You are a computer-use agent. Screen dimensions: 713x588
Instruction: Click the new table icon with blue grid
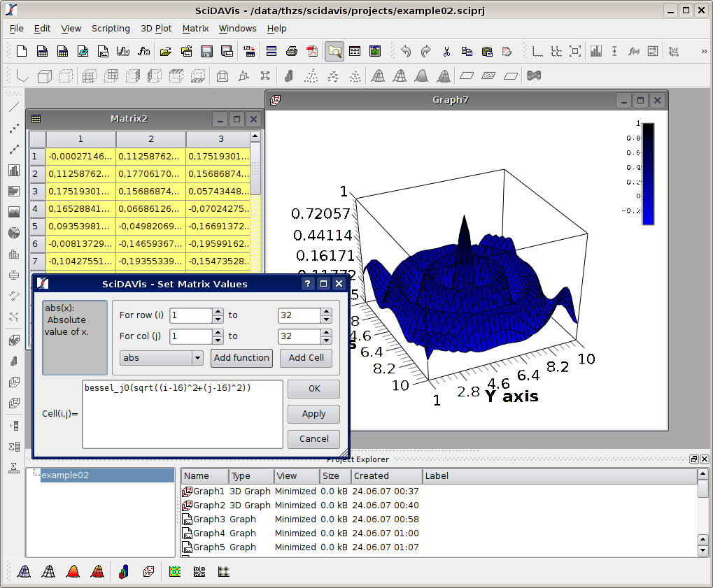pos(42,51)
